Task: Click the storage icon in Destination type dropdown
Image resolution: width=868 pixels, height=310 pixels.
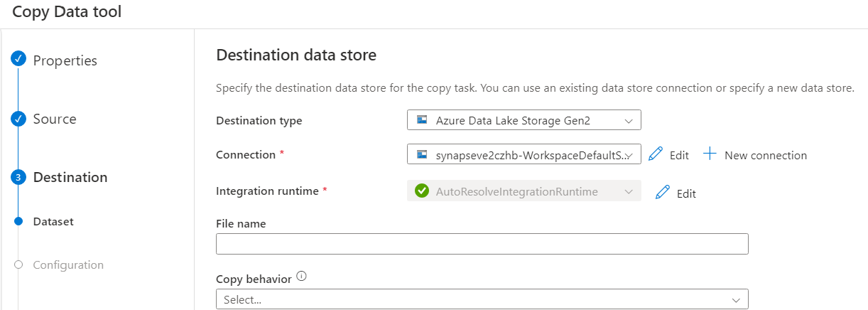Action: point(422,120)
